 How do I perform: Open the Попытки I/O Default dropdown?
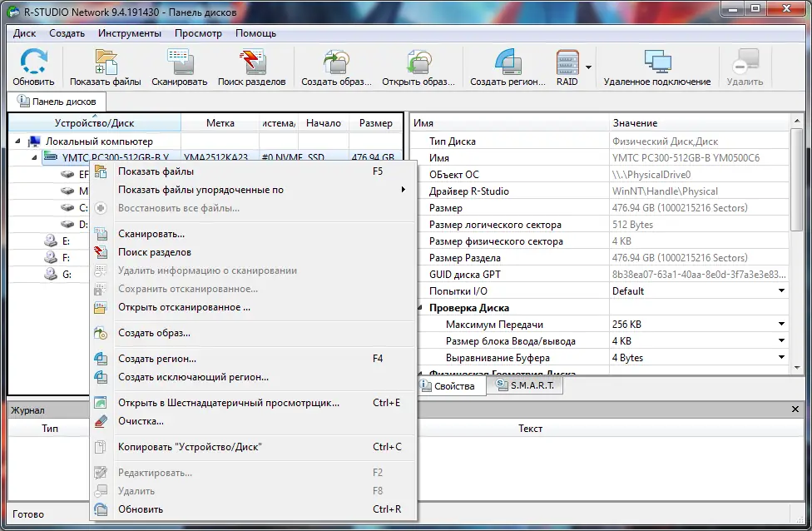781,290
